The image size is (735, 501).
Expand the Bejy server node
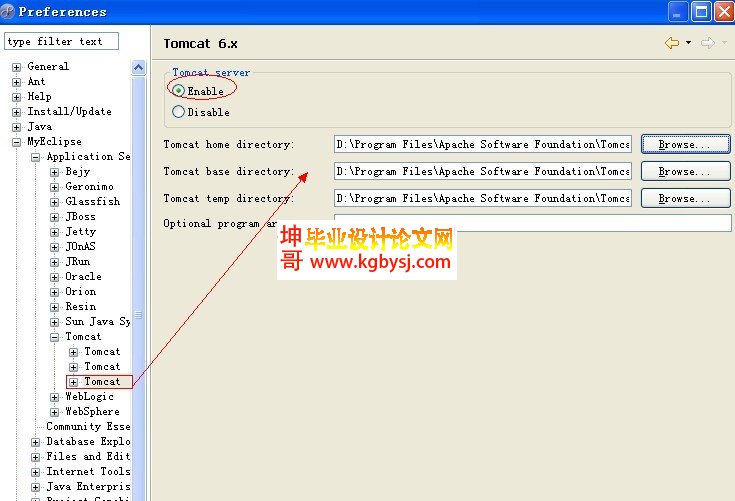tap(54, 172)
